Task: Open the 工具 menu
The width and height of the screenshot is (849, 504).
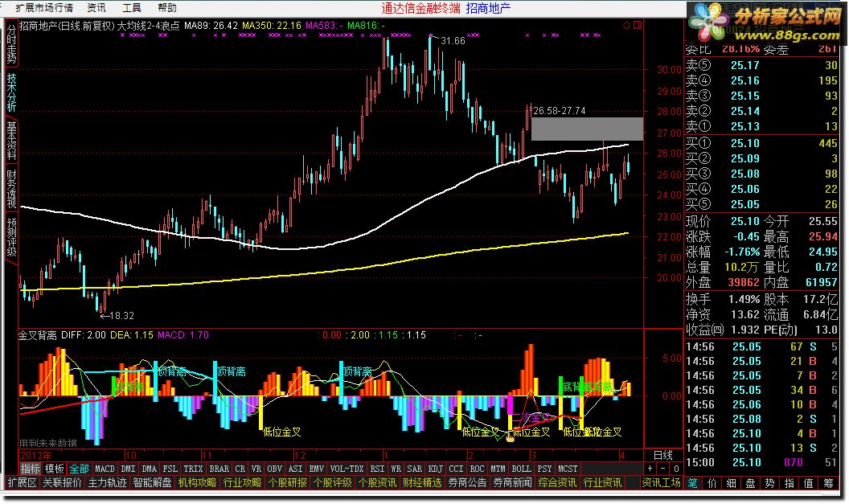Action: [x=132, y=7]
